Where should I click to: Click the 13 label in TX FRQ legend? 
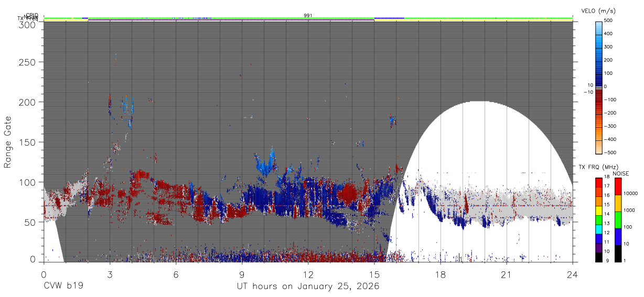coord(608,223)
